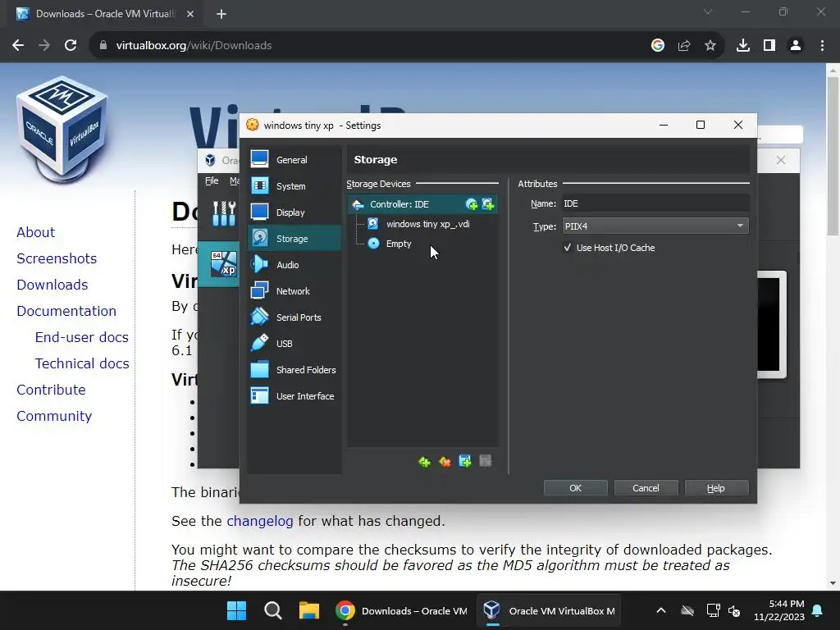Go back in Chrome browser
This screenshot has width=840, height=630.
tap(18, 46)
